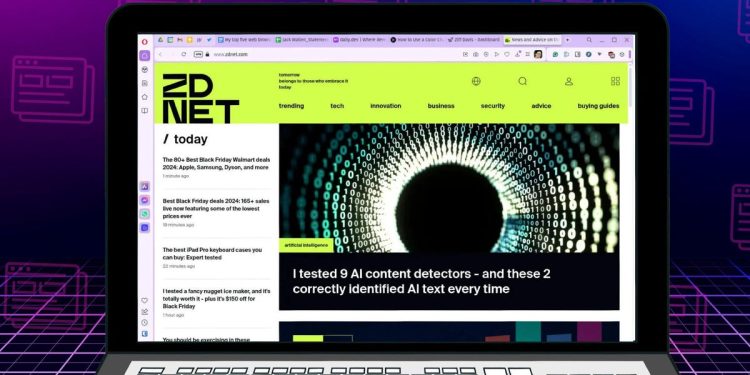The height and width of the screenshot is (375, 750).
Task: Expand the extensions dropdown arrow in toolbar
Action: coord(599,54)
